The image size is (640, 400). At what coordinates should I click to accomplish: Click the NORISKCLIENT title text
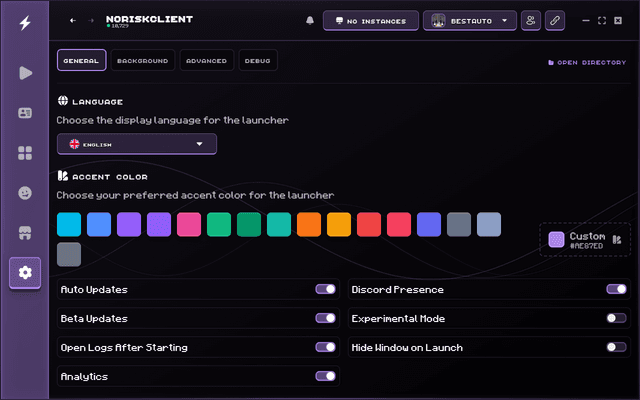pos(149,19)
